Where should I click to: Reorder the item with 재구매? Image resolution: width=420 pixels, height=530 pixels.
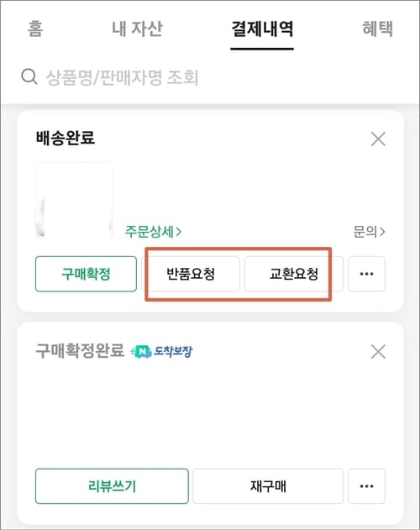coord(268,486)
